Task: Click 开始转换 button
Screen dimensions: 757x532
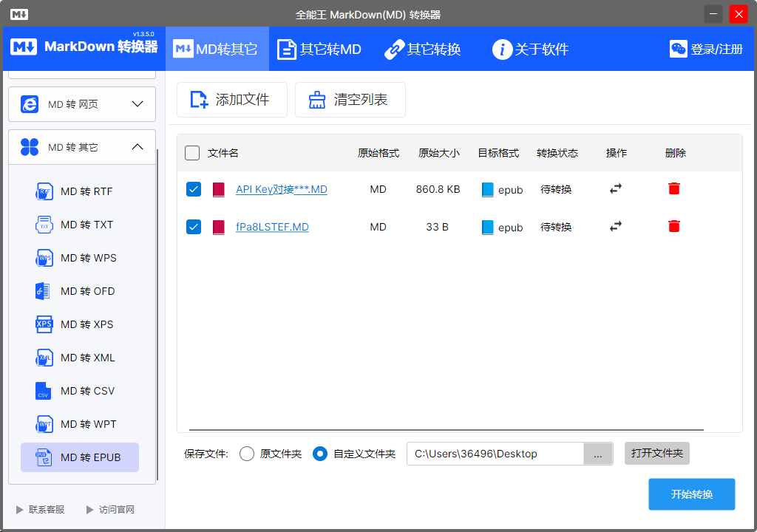Action: pyautogui.click(x=692, y=494)
